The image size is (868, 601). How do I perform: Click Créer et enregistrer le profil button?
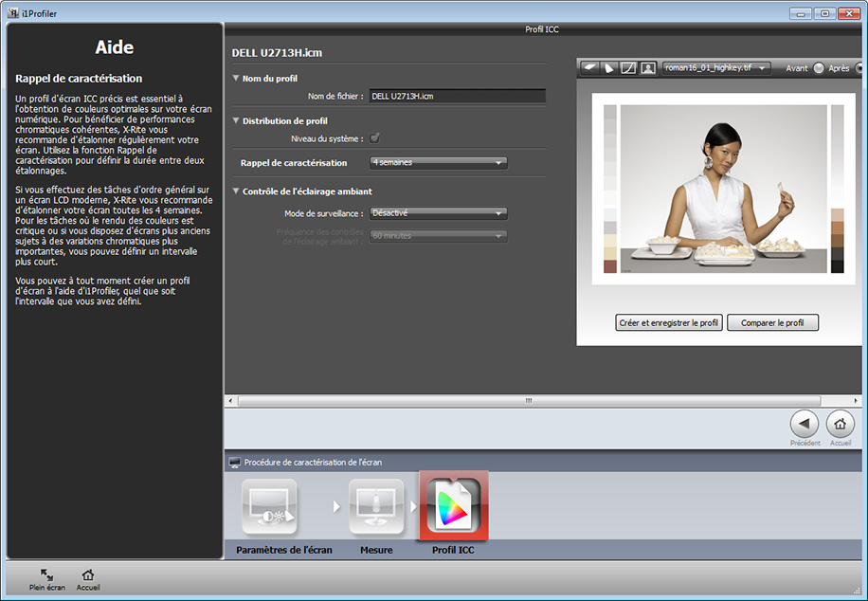pos(669,323)
